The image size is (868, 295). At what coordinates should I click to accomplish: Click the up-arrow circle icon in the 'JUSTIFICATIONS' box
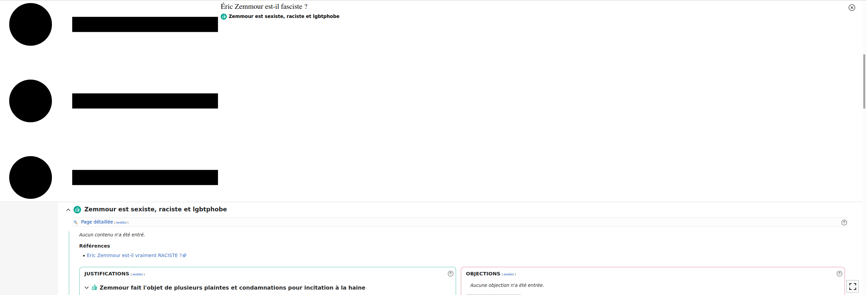(451, 274)
